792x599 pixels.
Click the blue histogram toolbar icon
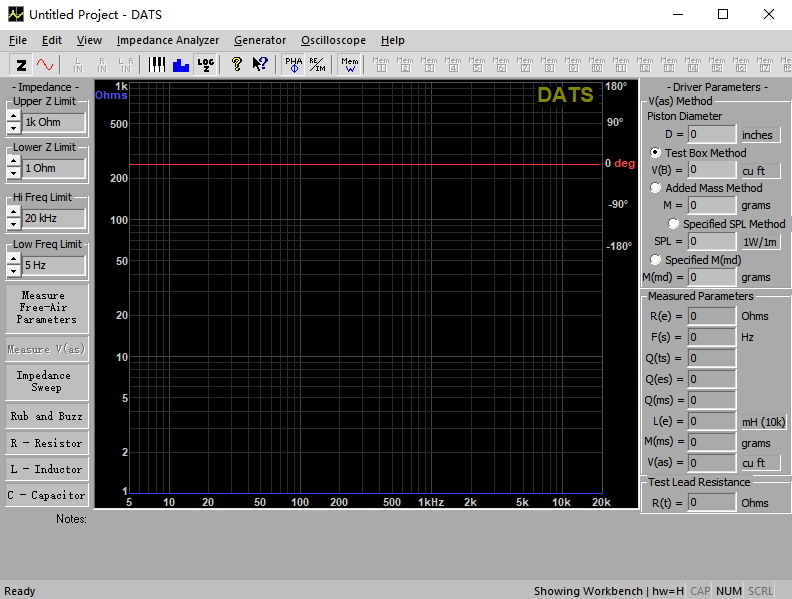181,65
